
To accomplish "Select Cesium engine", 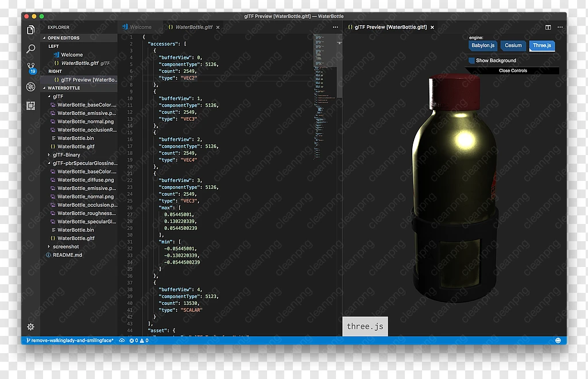I will [513, 46].
